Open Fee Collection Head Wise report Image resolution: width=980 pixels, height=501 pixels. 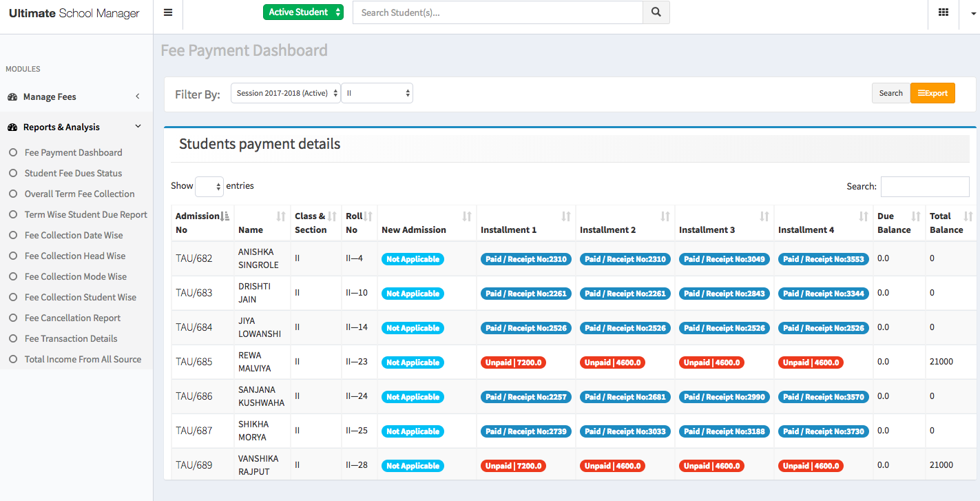pos(75,256)
